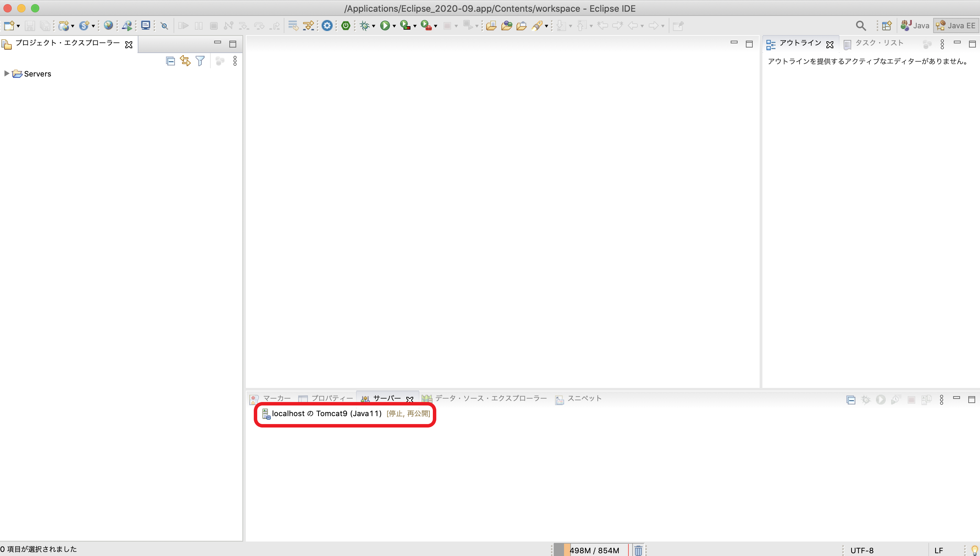Switch to the プロパティー tab

point(325,399)
